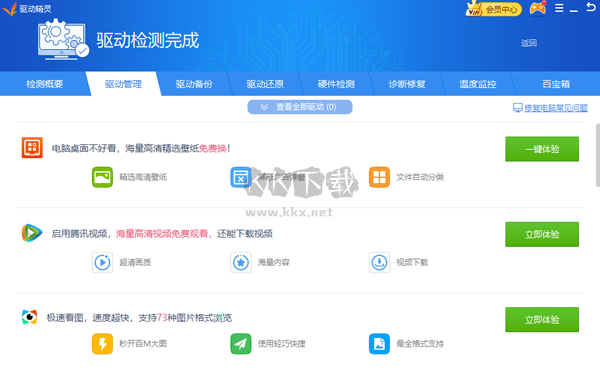Click the 文件自动分类 label

(x=420, y=177)
